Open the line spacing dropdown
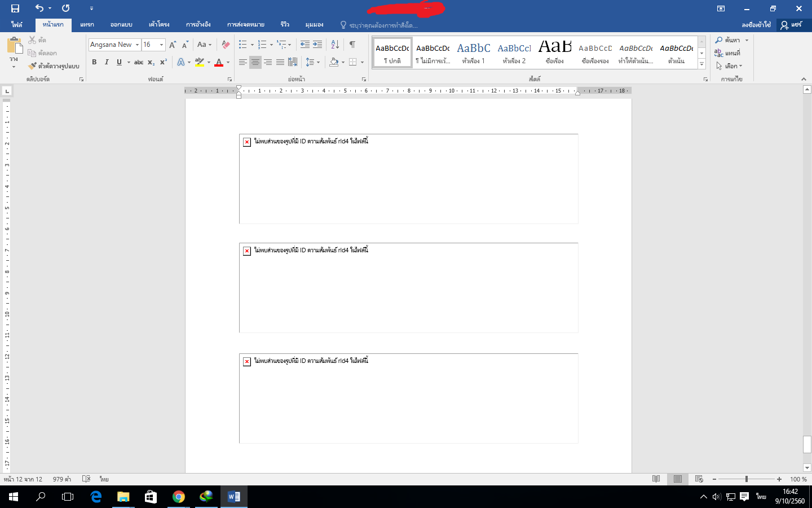 312,62
